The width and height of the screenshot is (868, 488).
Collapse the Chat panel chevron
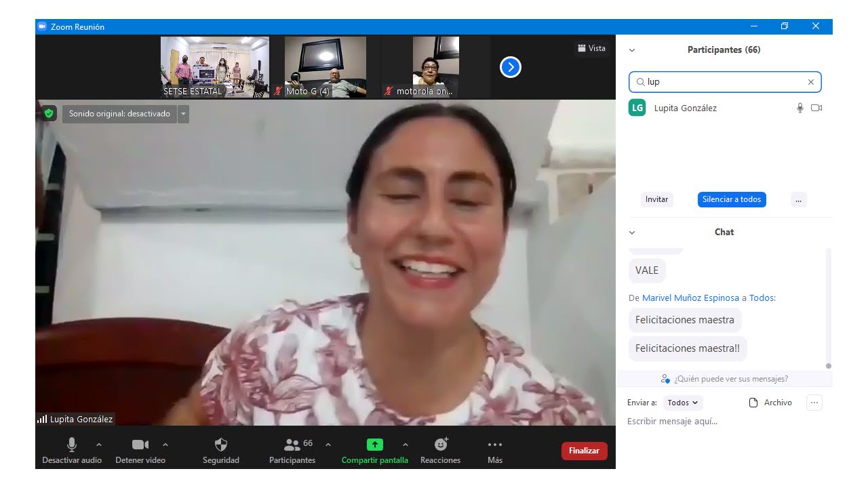(x=632, y=232)
